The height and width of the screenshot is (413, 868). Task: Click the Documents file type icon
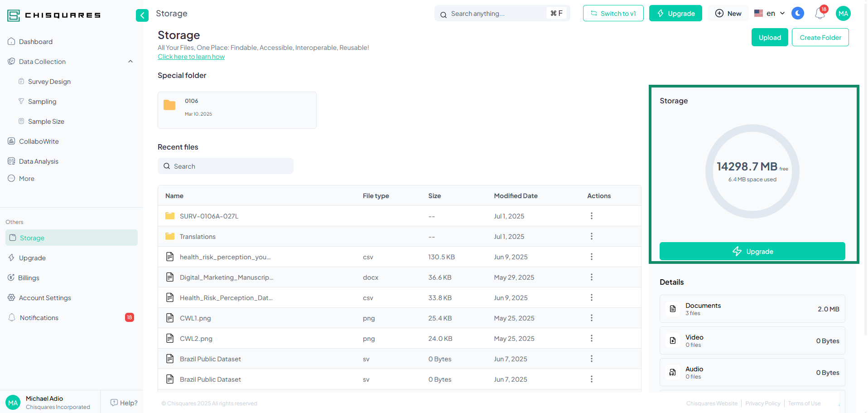coord(673,309)
